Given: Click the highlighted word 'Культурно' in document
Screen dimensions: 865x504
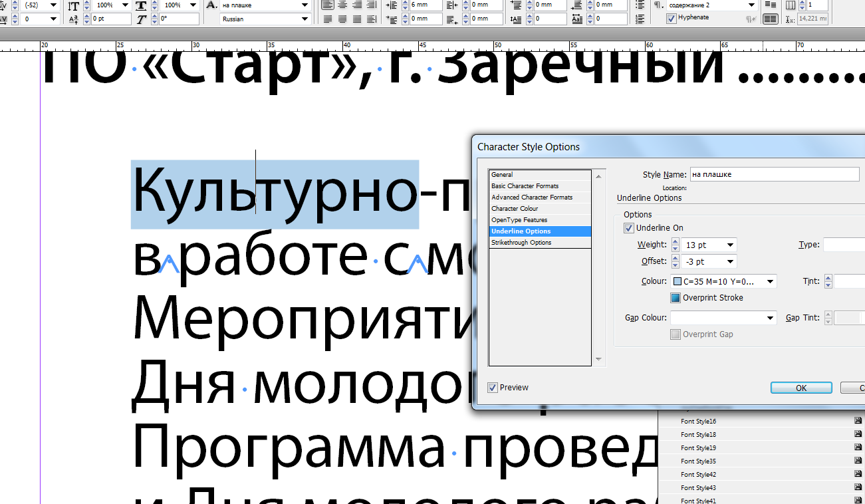Looking at the screenshot, I should 275,194.
